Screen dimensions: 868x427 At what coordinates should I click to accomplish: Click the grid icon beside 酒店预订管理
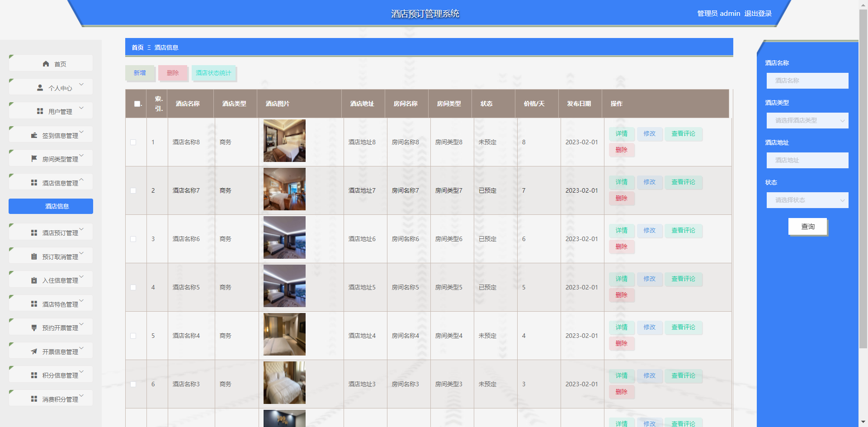tap(34, 232)
